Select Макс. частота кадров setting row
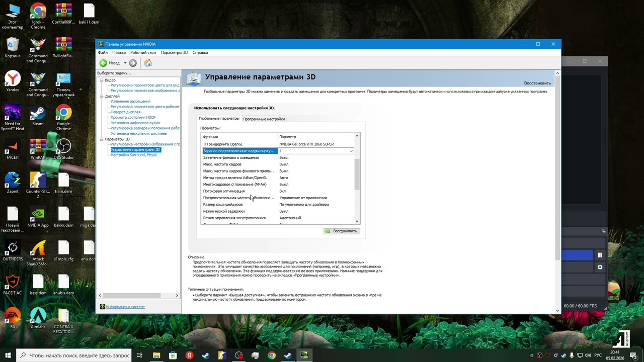Viewport: 644px width, 362px height. [278, 164]
